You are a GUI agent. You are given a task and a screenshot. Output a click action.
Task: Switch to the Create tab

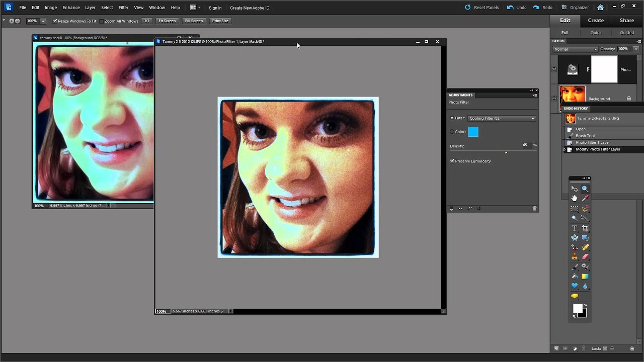[596, 21]
